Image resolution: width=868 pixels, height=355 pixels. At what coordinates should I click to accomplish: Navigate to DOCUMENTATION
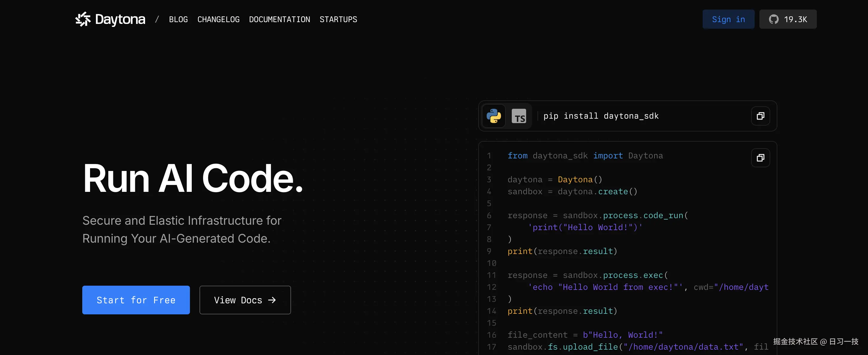[279, 19]
